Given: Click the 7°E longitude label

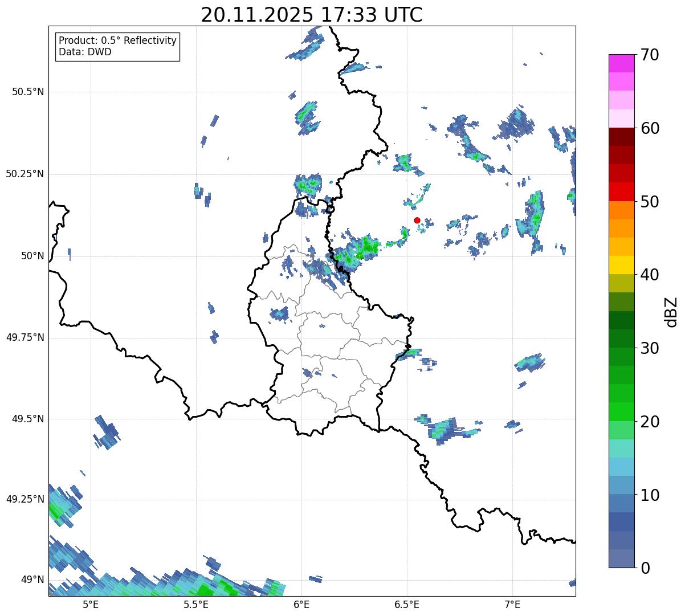Looking at the screenshot, I should (512, 605).
